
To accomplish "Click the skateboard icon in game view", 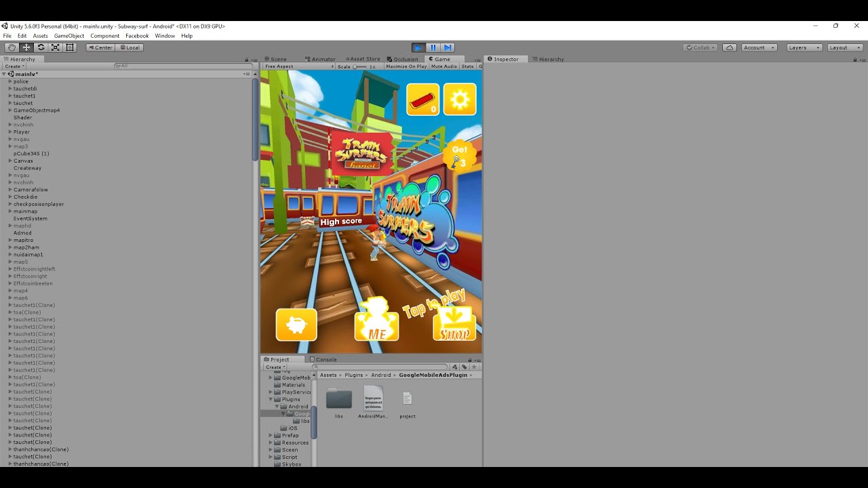I will (422, 100).
